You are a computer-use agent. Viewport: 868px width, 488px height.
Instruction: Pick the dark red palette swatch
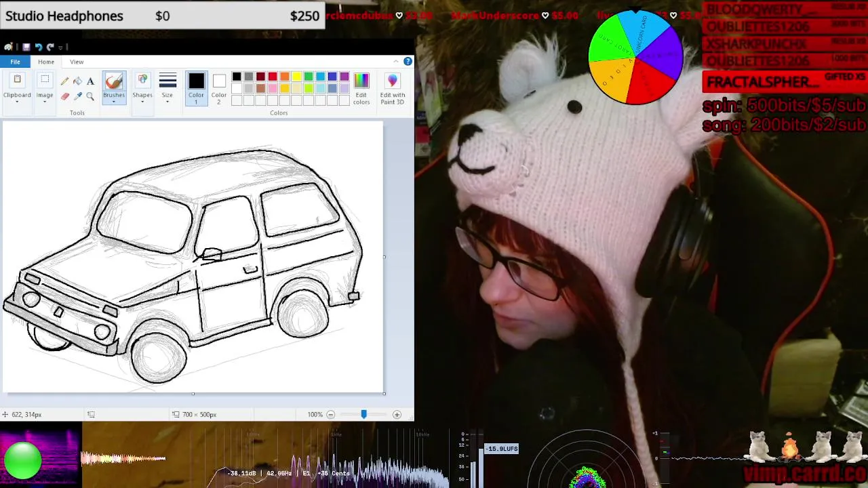[x=260, y=77]
